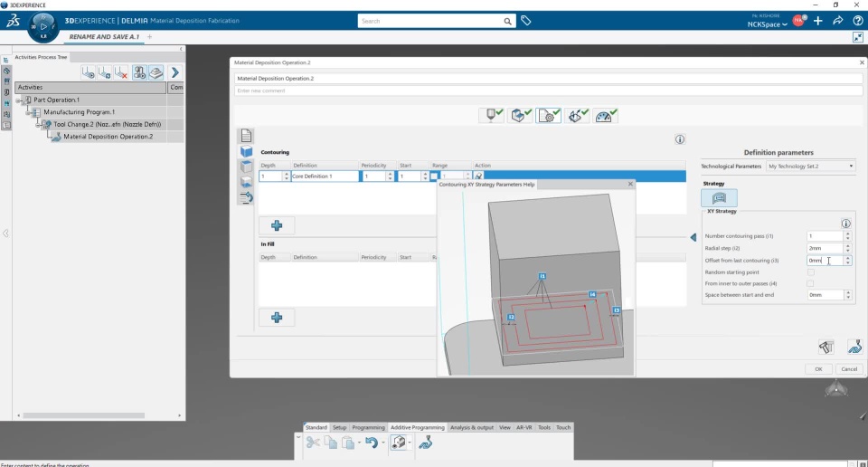Increase the Radial step stepper
Viewport: 868px width, 467px height.
(847, 246)
